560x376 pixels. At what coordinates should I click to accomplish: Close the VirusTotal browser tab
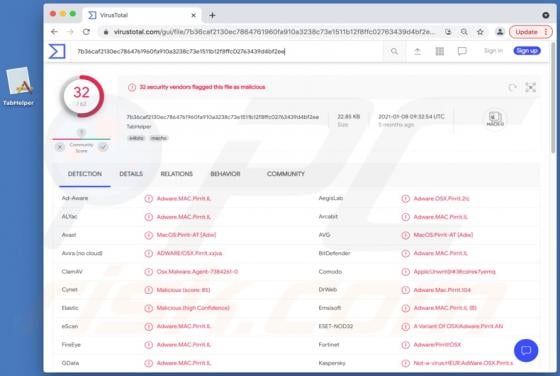point(193,15)
